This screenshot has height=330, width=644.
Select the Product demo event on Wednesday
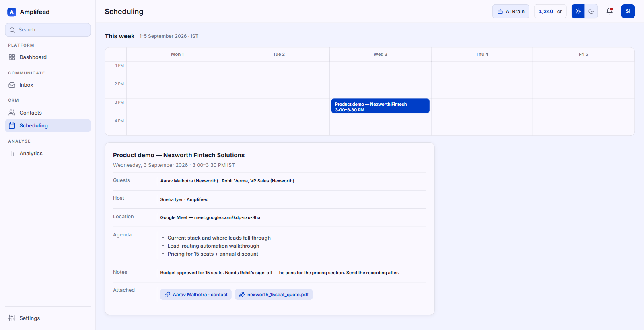point(381,106)
